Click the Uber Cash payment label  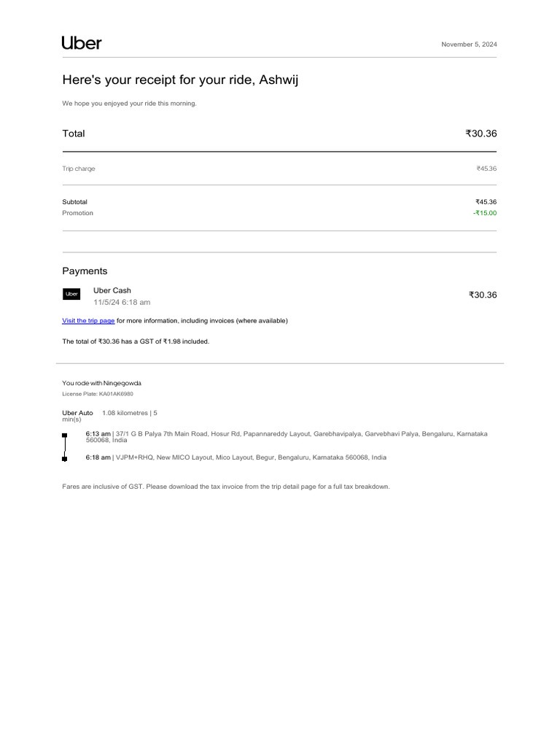tap(112, 290)
